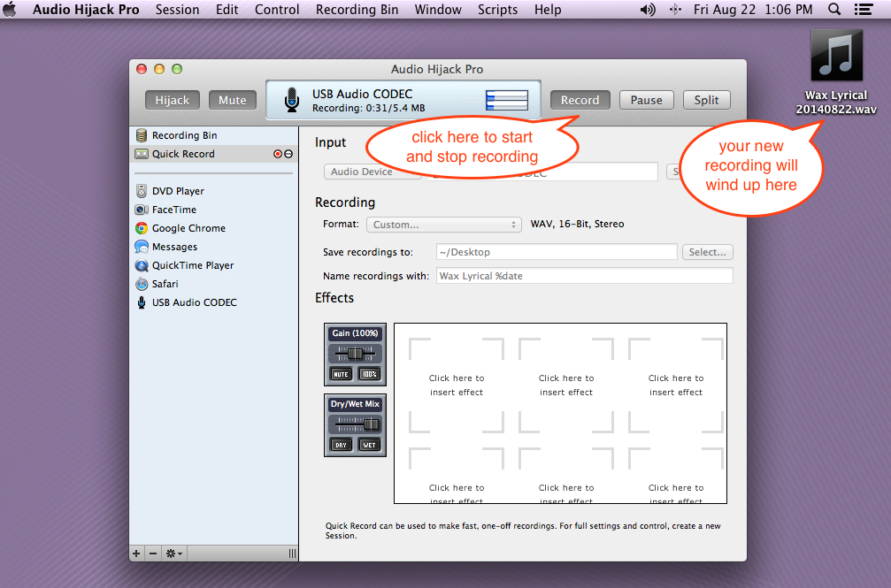
Task: Click the Name recordings with text field
Action: (x=585, y=276)
